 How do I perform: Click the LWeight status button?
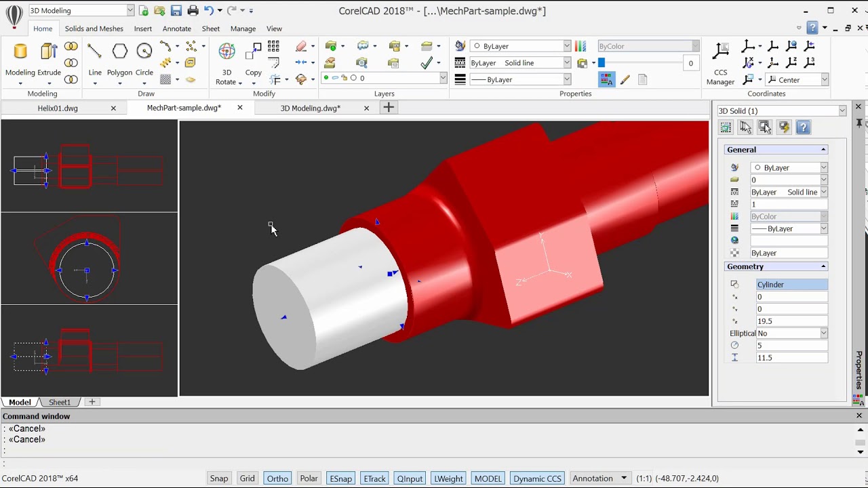pyautogui.click(x=448, y=479)
